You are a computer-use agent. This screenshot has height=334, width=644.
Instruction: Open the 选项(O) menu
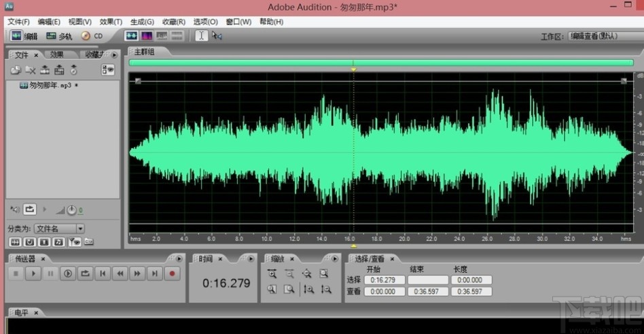click(205, 22)
